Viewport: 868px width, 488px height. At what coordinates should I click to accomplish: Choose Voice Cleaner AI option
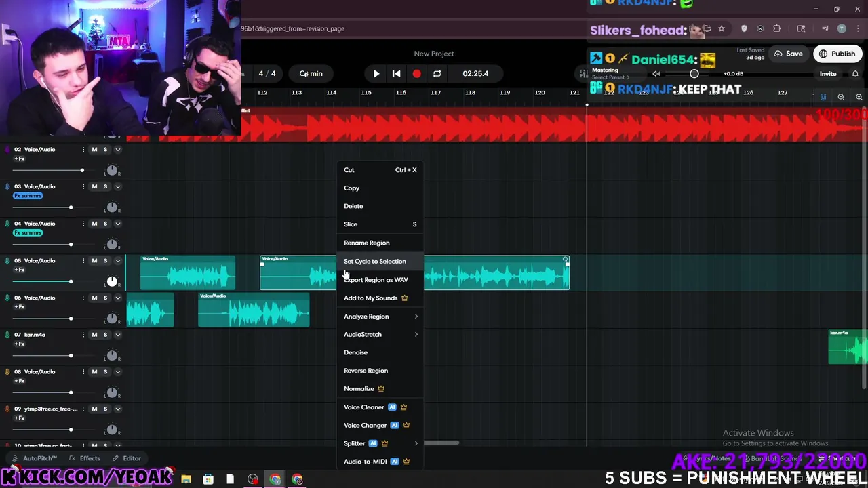coord(380,407)
